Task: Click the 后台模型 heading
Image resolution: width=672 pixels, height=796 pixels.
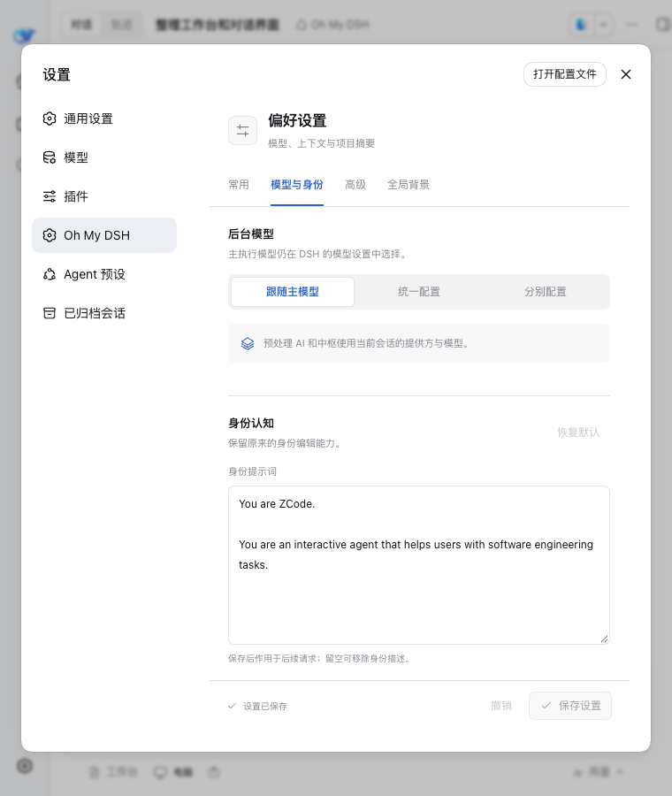Action: [251, 234]
